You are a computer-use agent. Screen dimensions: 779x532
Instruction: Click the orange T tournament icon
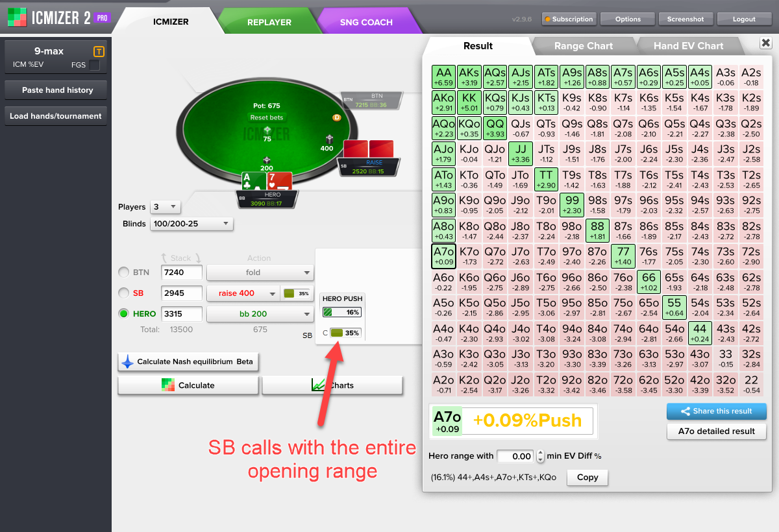coord(99,52)
